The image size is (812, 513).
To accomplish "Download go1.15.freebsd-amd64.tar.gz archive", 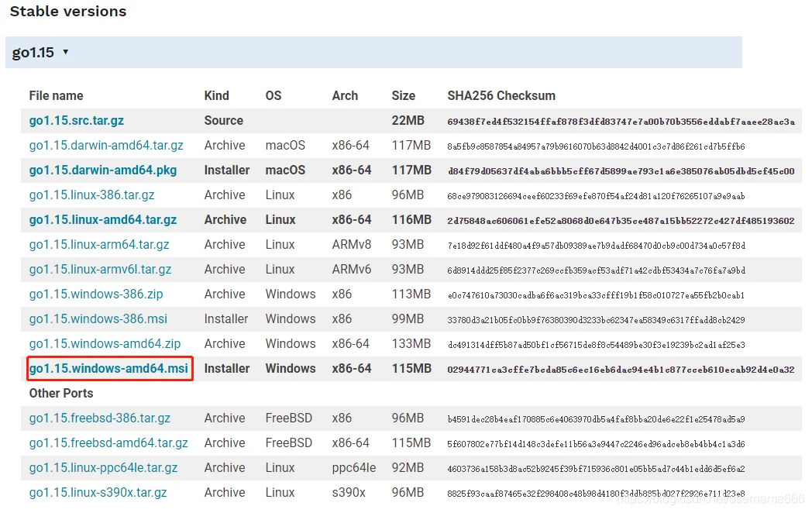I will tap(108, 443).
